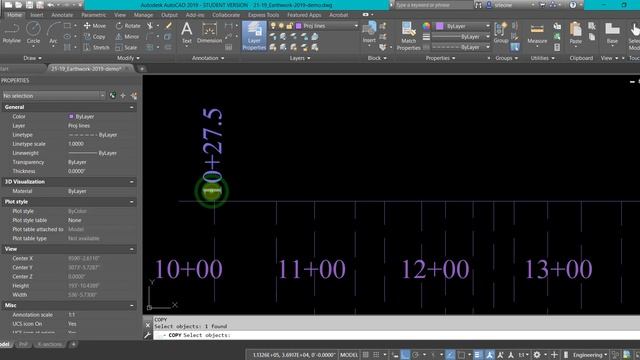640x360 pixels.
Task: Click the new drawing tab plus button
Action: [142, 69]
